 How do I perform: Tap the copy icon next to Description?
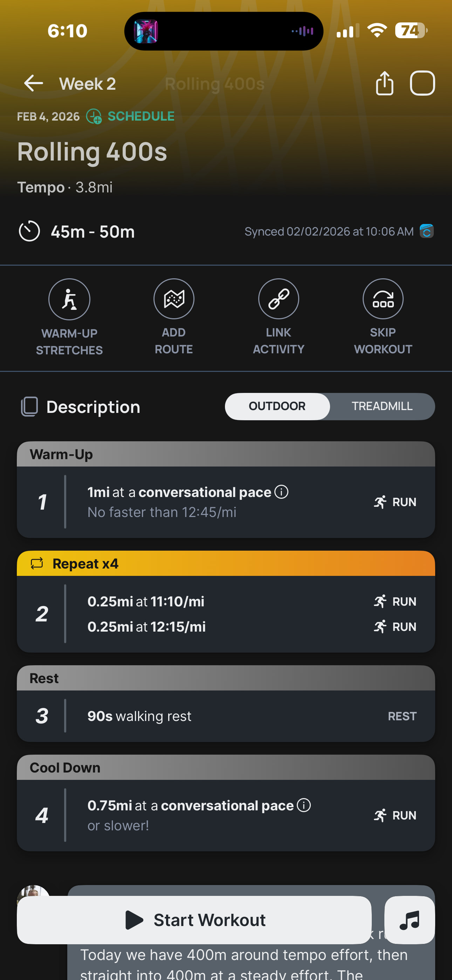point(29,407)
